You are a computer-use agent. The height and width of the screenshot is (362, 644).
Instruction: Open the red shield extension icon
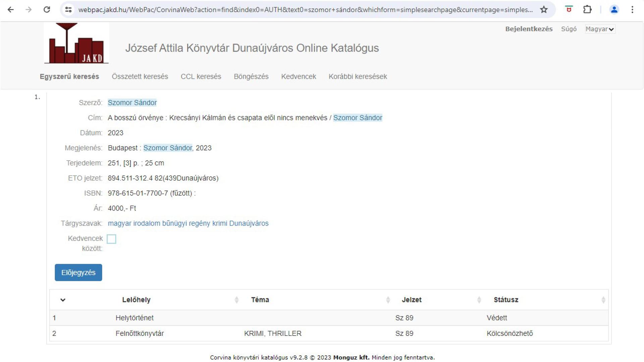pyautogui.click(x=569, y=9)
